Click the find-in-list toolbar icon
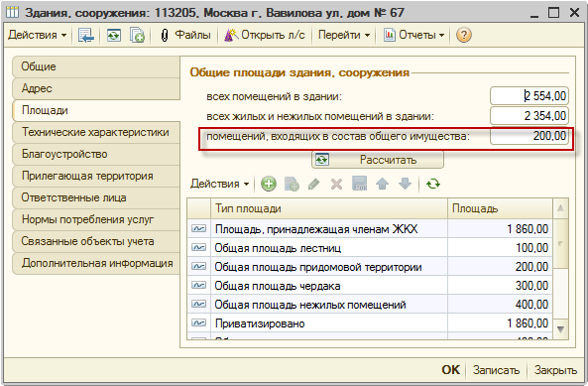This screenshot has width=588, height=386. 86,36
